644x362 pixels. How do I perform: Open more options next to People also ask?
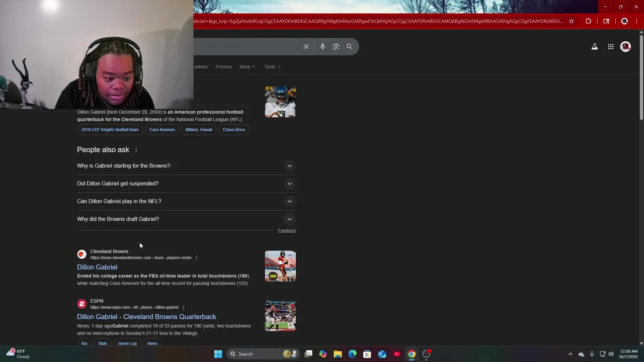[136, 150]
